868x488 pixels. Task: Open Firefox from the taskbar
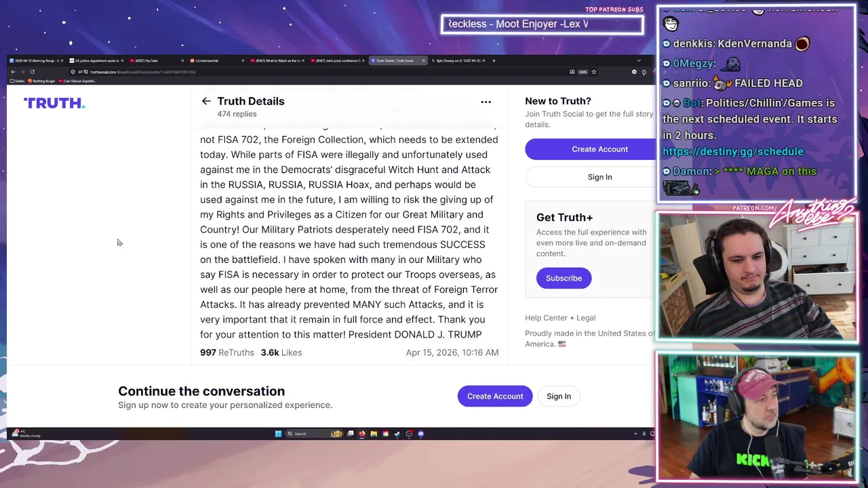pyautogui.click(x=361, y=434)
